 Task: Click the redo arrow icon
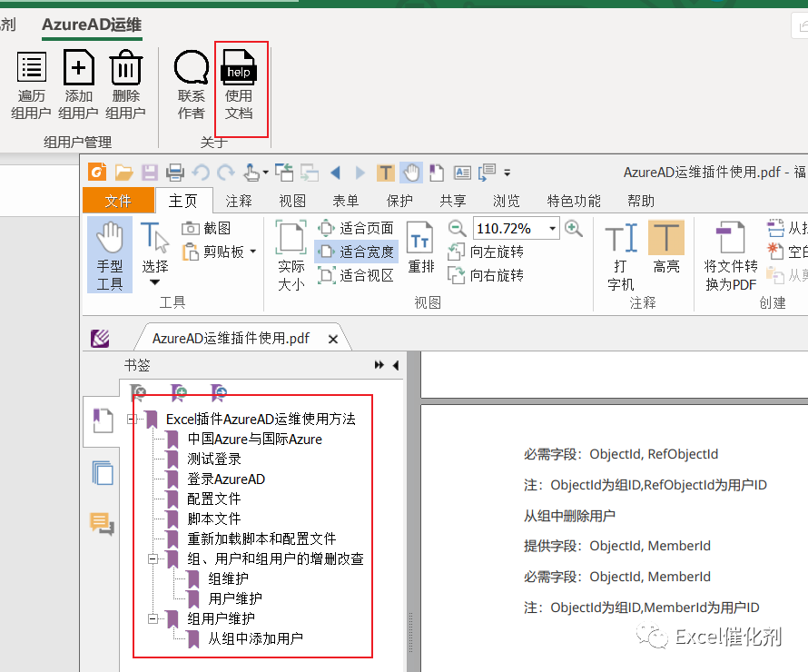[x=226, y=173]
